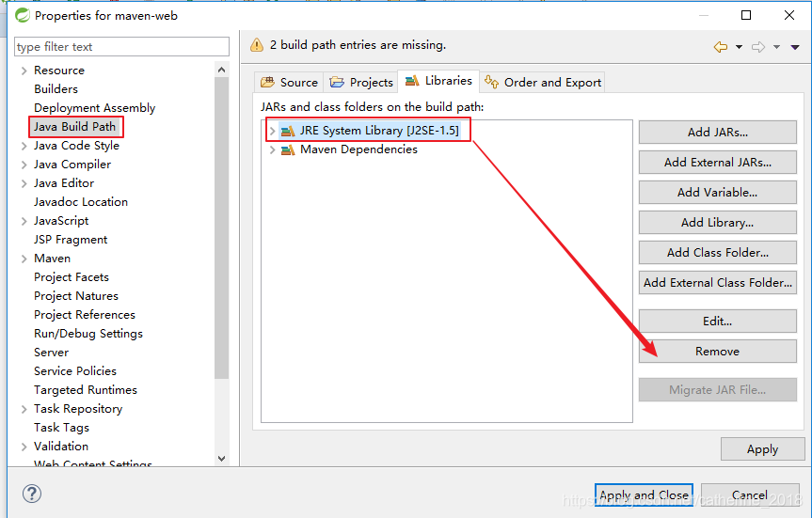Screen dimensions: 812x518
Task: Switch to the Projects tab
Action: 361,83
